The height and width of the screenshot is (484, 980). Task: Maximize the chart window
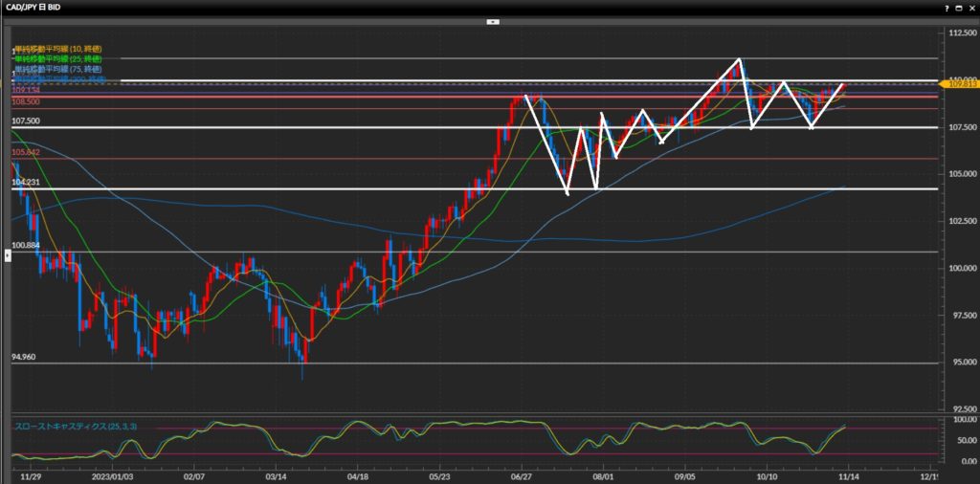[961, 7]
